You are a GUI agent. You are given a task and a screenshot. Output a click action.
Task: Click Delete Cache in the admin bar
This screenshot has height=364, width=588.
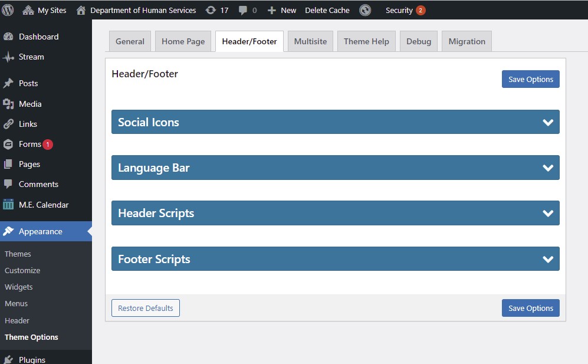pyautogui.click(x=327, y=10)
